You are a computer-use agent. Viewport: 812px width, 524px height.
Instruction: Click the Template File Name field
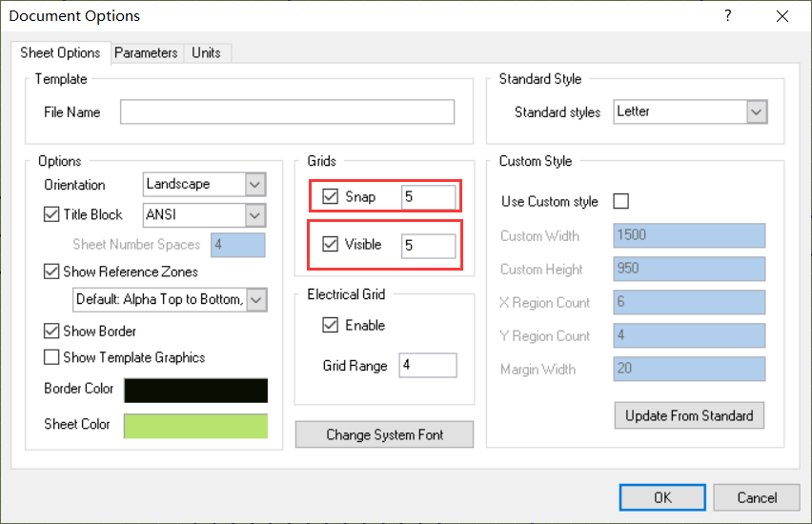click(288, 111)
